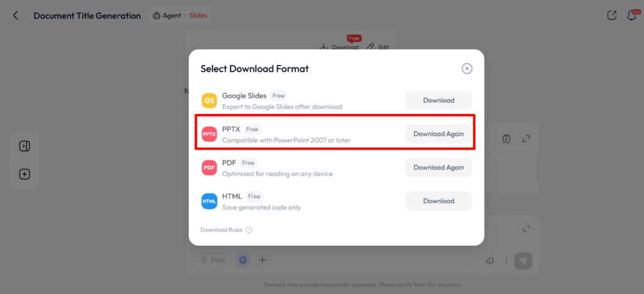
Task: Click the send message arrow button
Action: click(x=523, y=261)
